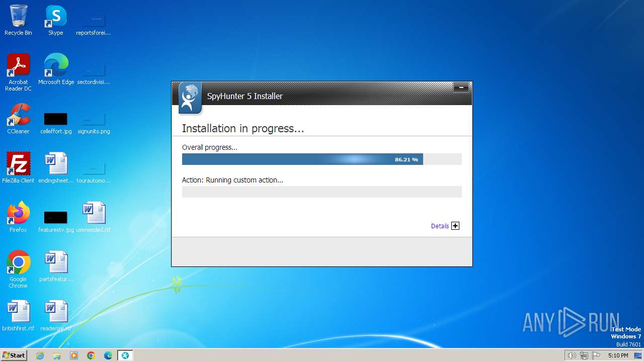The height and width of the screenshot is (362, 644).
Task: Open the Action Center flag icon
Action: [x=597, y=355]
